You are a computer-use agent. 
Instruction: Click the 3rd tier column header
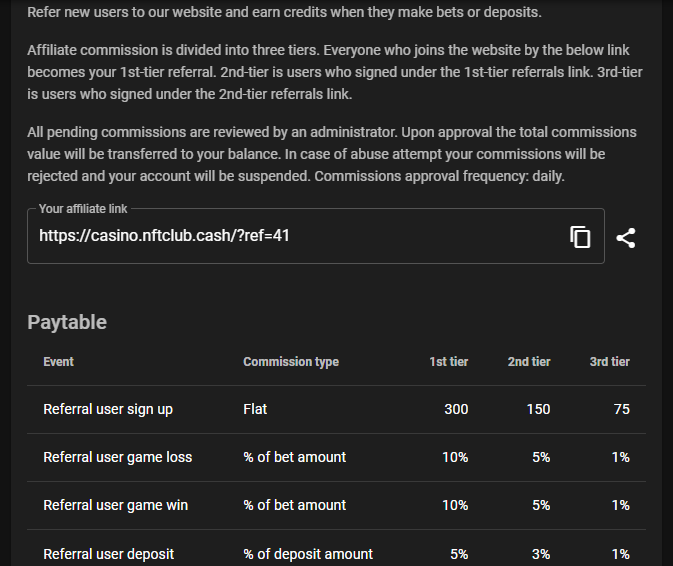[609, 362]
